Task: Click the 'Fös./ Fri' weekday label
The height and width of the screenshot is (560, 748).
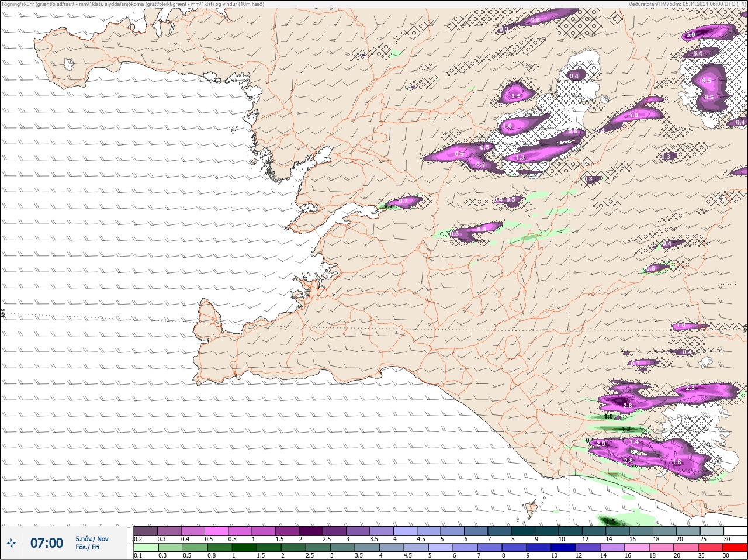Action: point(87,547)
